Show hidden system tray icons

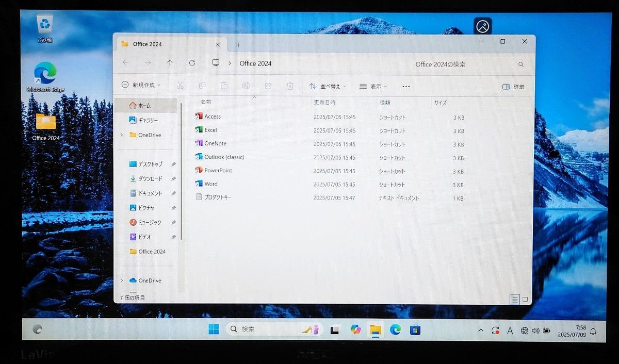click(x=481, y=330)
